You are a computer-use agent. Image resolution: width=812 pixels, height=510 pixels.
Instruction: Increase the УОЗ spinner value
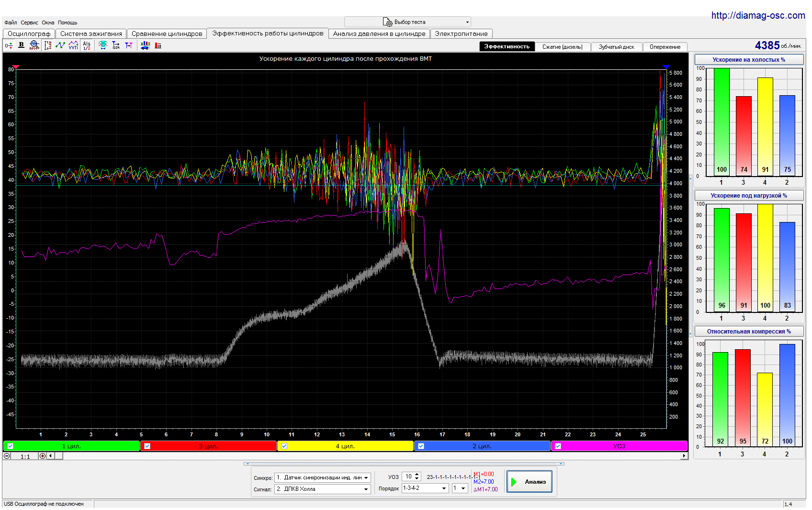tap(417, 475)
